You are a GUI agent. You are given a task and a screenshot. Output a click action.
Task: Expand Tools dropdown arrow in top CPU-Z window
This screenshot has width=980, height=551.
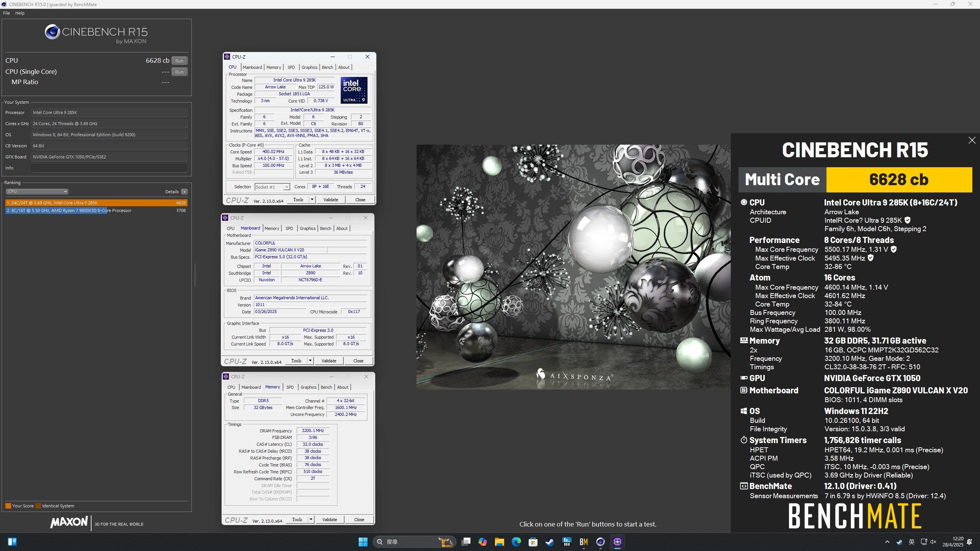click(x=312, y=200)
